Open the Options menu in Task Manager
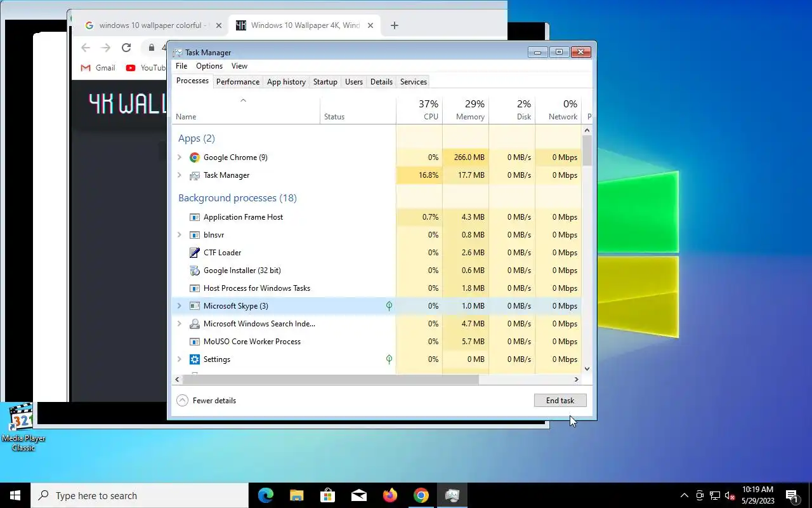Screen dimensions: 812x508 209,66
